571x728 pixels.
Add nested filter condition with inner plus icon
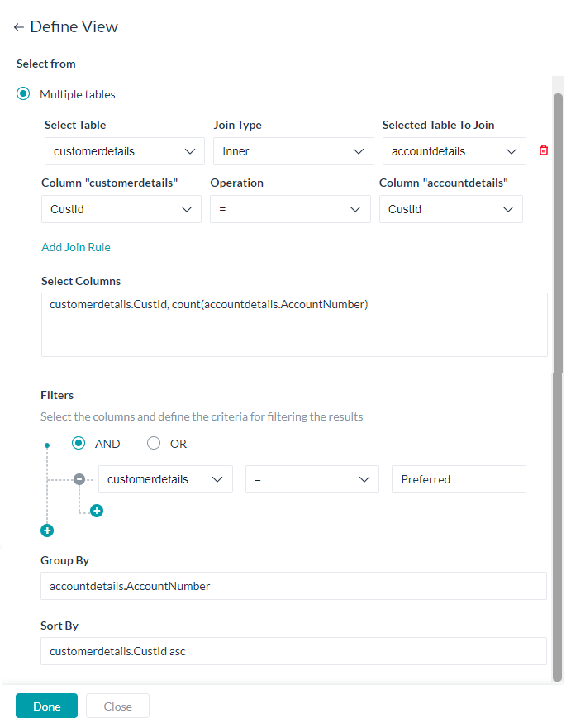click(x=97, y=511)
